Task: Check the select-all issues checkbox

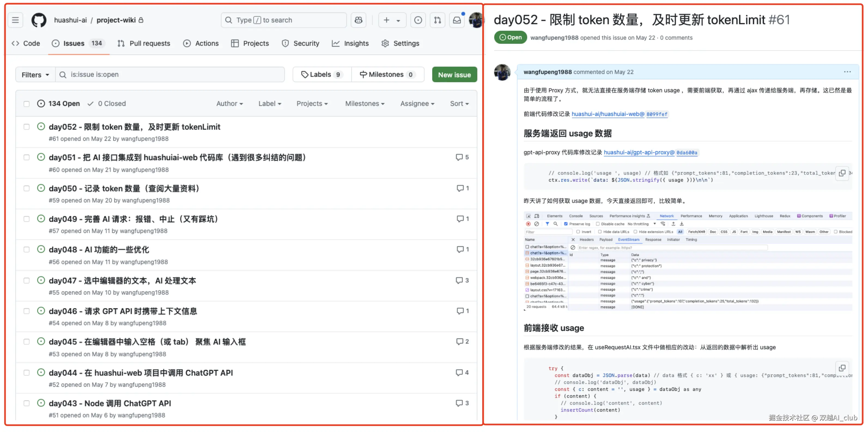Action: pyautogui.click(x=27, y=104)
